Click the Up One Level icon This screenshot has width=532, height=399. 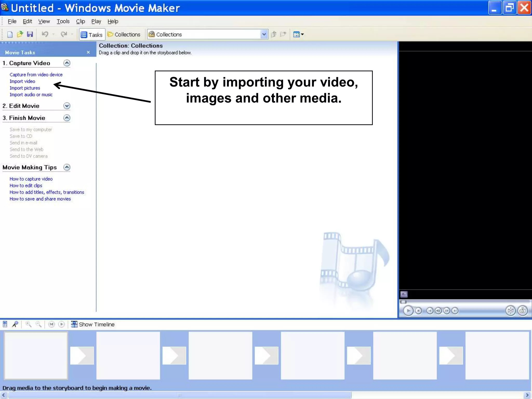[274, 34]
